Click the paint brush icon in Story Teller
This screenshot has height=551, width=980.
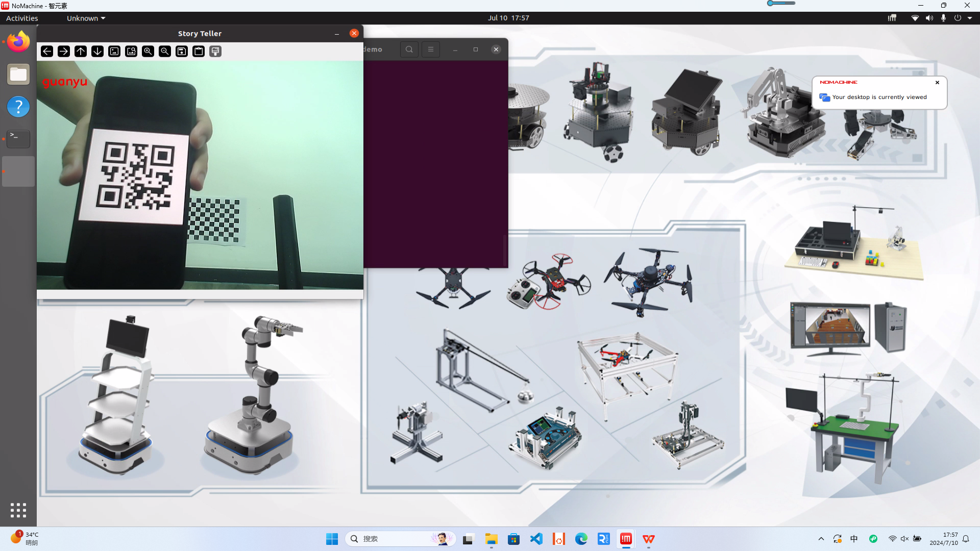[x=215, y=51]
